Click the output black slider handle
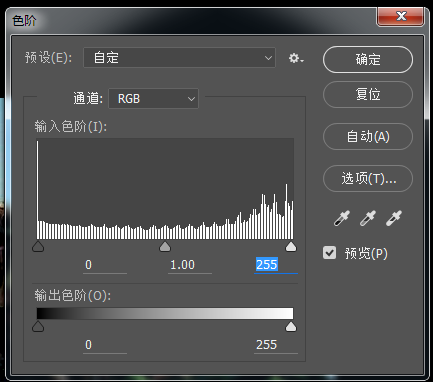Viewport: 433px width, 382px height. 38,327
